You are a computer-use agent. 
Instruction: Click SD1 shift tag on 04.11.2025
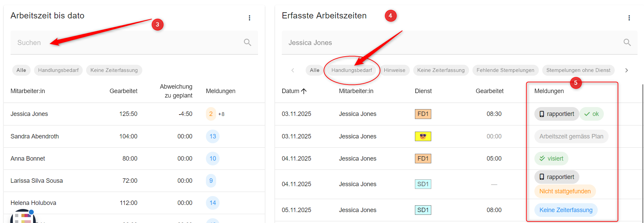pyautogui.click(x=423, y=184)
